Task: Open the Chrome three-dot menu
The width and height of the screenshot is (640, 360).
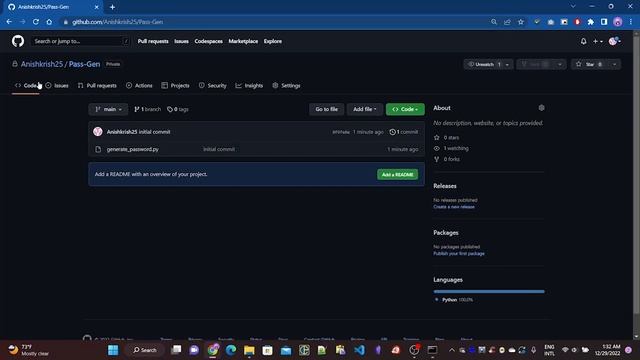Action: (x=631, y=22)
